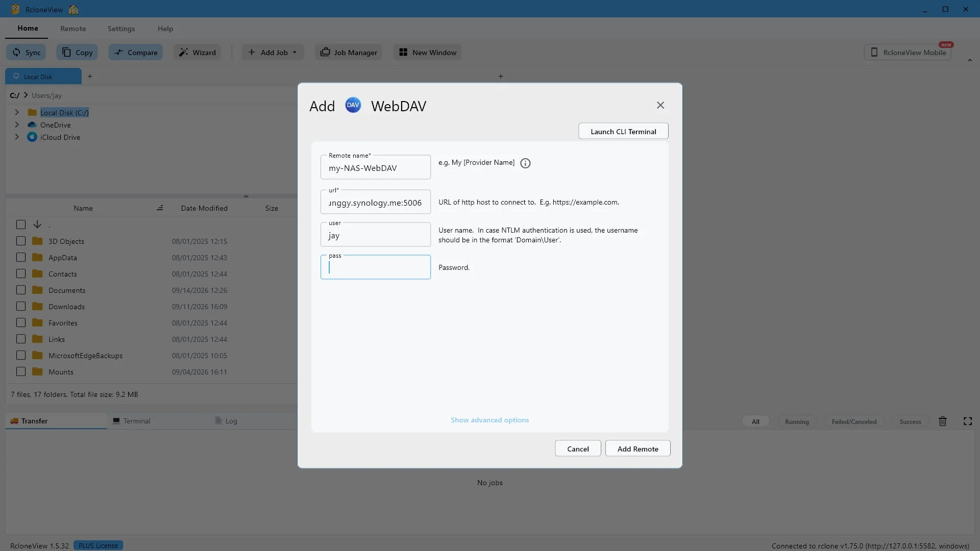This screenshot has height=551, width=980.
Task: Click the Add Remote button
Action: (x=638, y=449)
